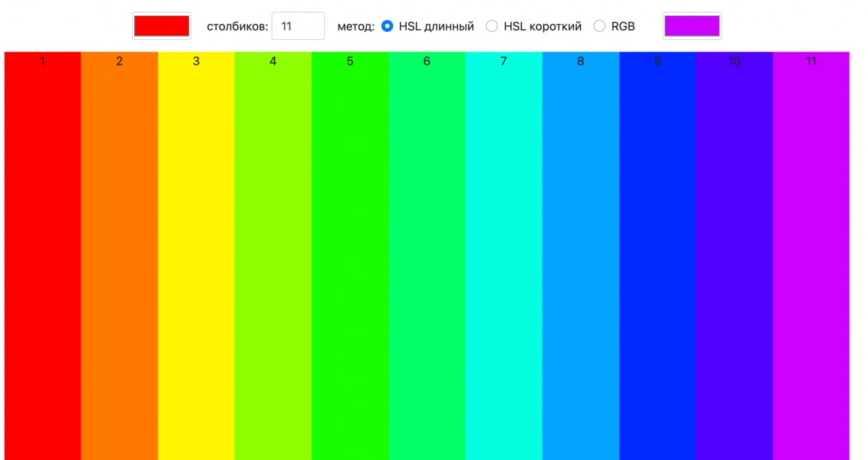Open the red start color picker
This screenshot has width=868, height=460.
pyautogui.click(x=161, y=26)
